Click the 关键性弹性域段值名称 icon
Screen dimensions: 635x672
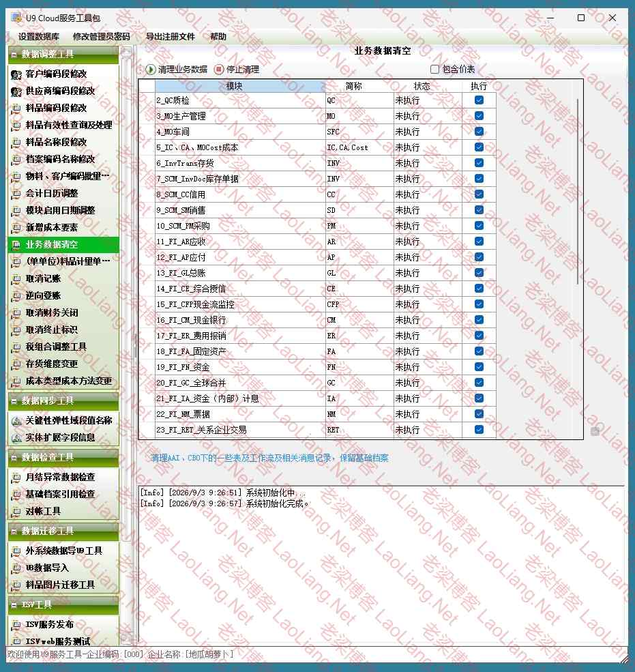(16, 421)
